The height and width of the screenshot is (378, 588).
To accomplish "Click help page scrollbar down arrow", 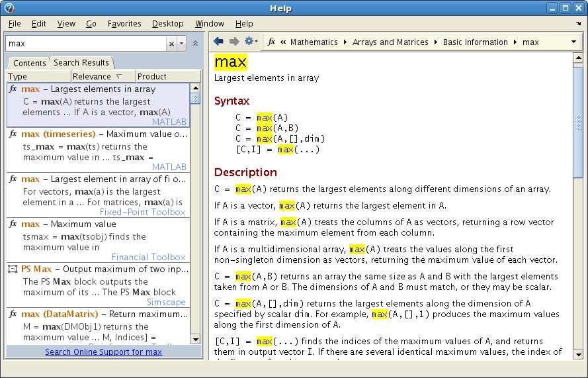I will [x=578, y=354].
